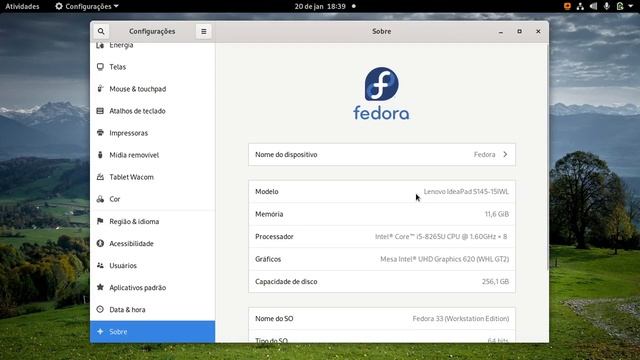Screen dimensions: 640x360
Task: Maximize the Settings window
Action: pyautogui.click(x=519, y=31)
